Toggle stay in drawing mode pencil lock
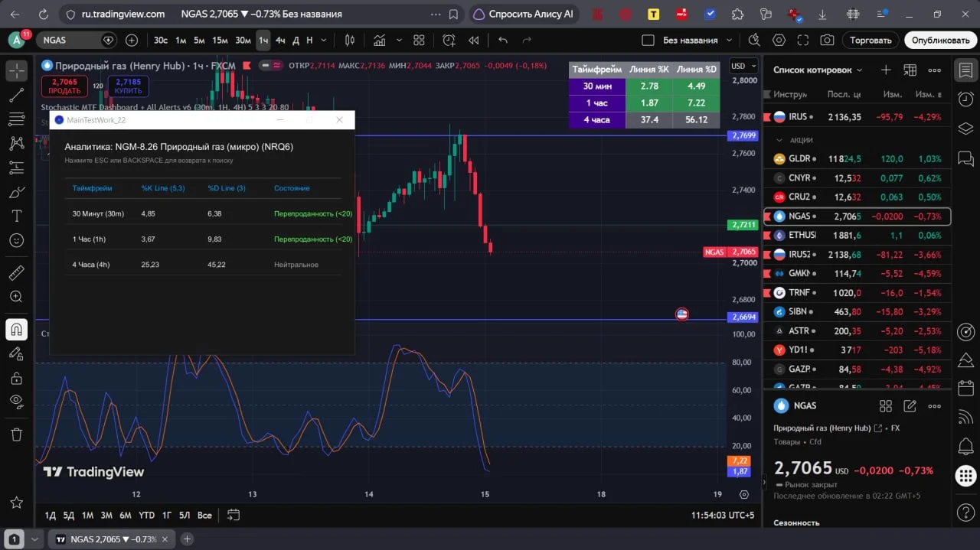Image resolution: width=980 pixels, height=550 pixels. pos(16,353)
